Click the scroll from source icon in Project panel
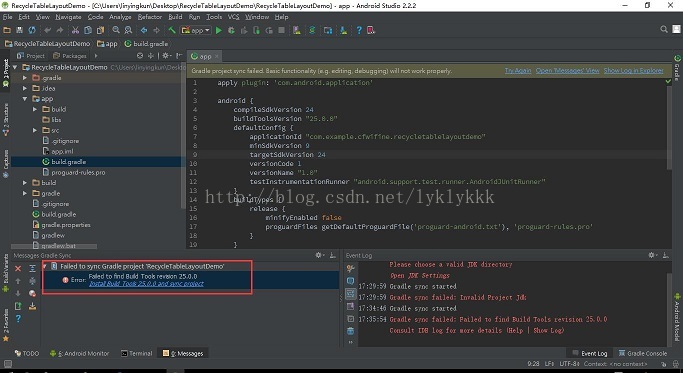 (x=140, y=56)
